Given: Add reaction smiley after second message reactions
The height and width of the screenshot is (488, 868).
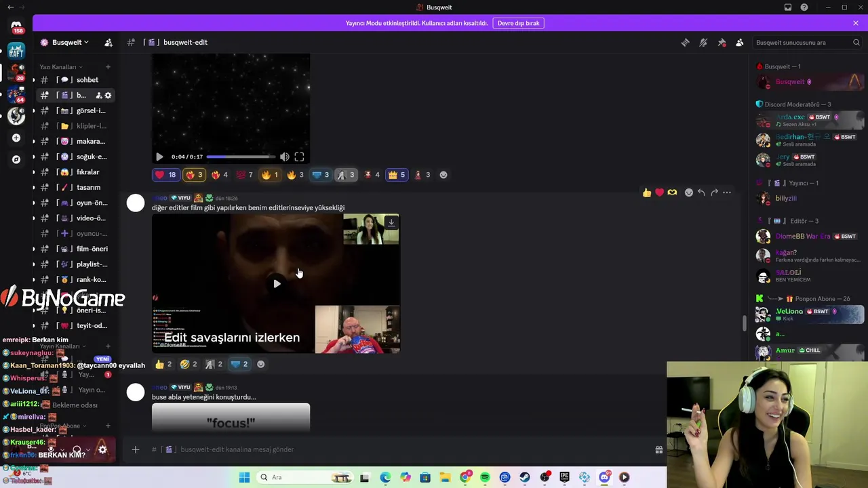Looking at the screenshot, I should pyautogui.click(x=260, y=364).
